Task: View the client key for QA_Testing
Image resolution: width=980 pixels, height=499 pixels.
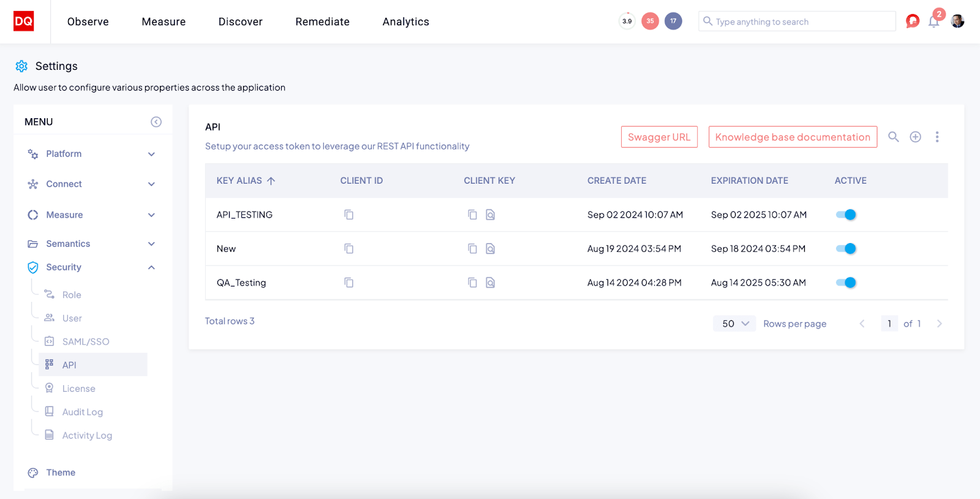Action: click(490, 283)
